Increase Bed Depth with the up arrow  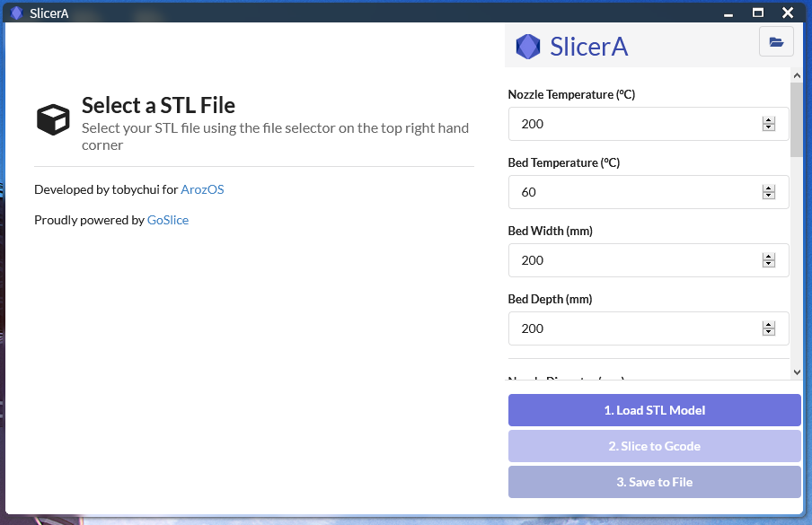tap(769, 325)
